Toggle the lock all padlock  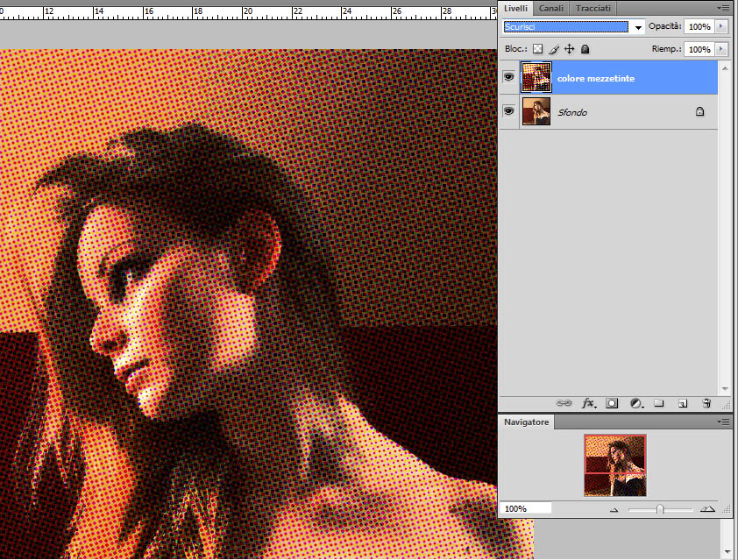[x=585, y=49]
